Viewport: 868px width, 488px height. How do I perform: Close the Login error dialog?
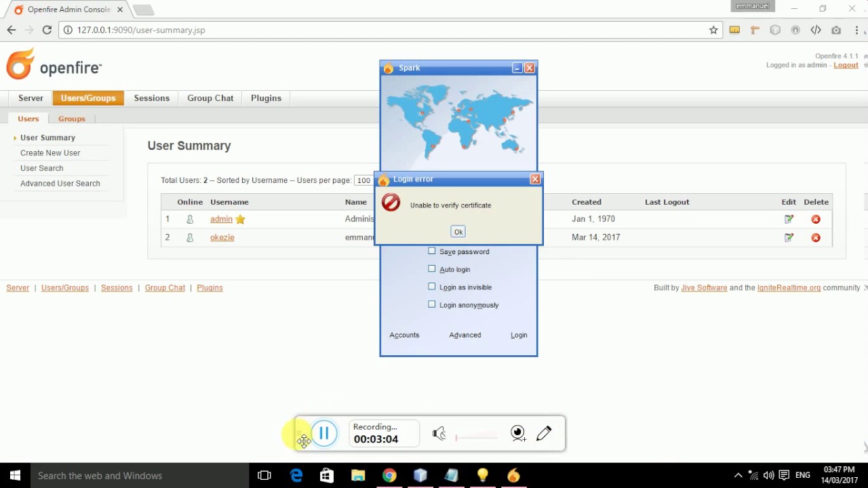pyautogui.click(x=535, y=179)
